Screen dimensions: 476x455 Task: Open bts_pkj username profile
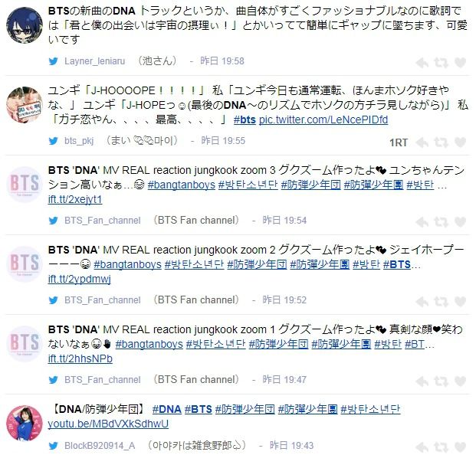pyautogui.click(x=79, y=141)
